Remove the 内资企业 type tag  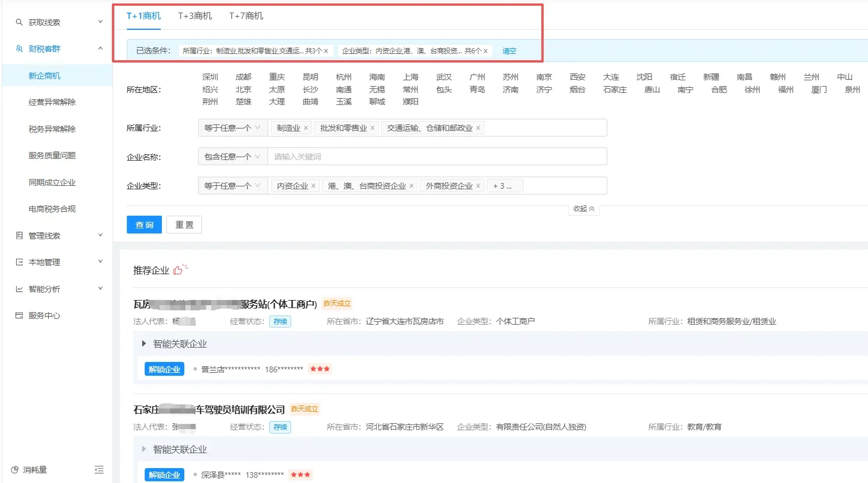pyautogui.click(x=313, y=186)
